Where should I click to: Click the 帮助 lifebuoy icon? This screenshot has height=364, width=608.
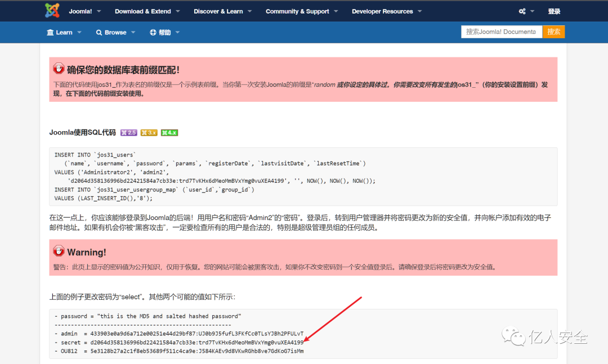153,32
